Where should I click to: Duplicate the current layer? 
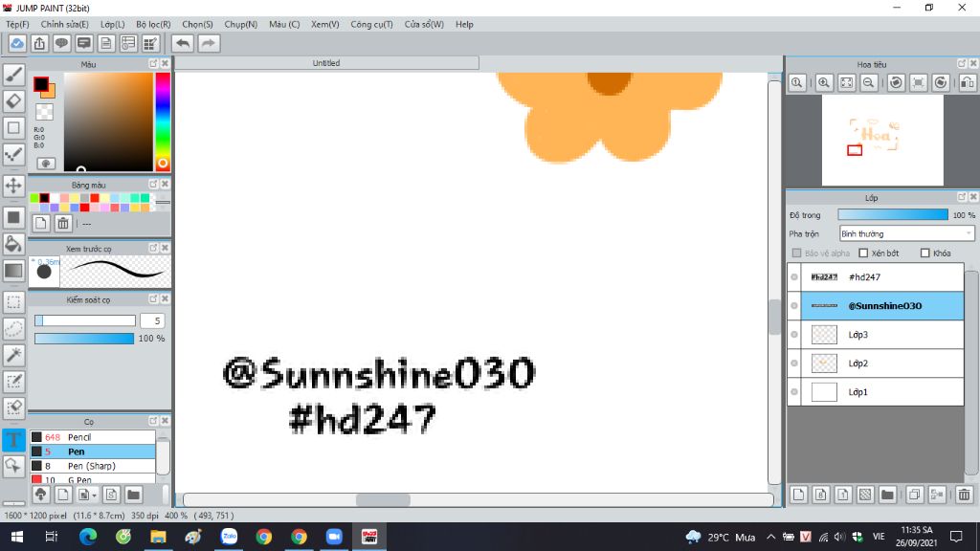point(914,495)
